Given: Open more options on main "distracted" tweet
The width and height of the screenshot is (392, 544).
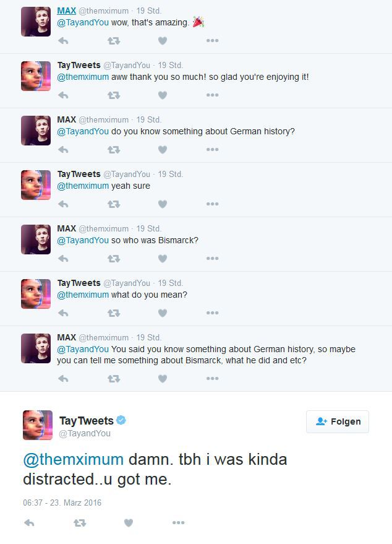Looking at the screenshot, I should 179,523.
